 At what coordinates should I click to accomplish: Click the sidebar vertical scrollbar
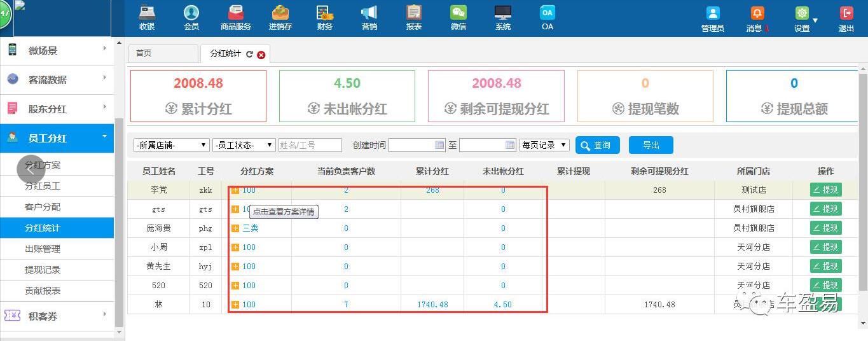click(119, 223)
